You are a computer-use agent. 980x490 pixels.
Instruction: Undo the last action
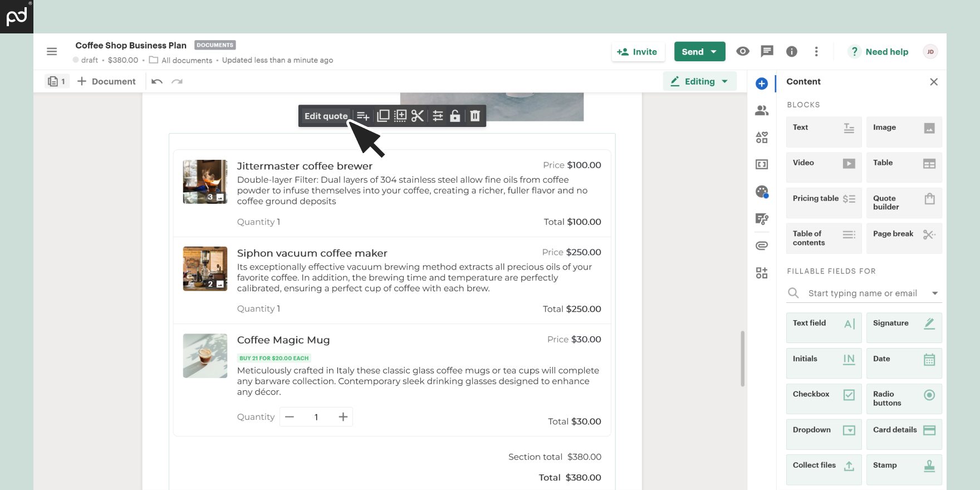(x=157, y=81)
